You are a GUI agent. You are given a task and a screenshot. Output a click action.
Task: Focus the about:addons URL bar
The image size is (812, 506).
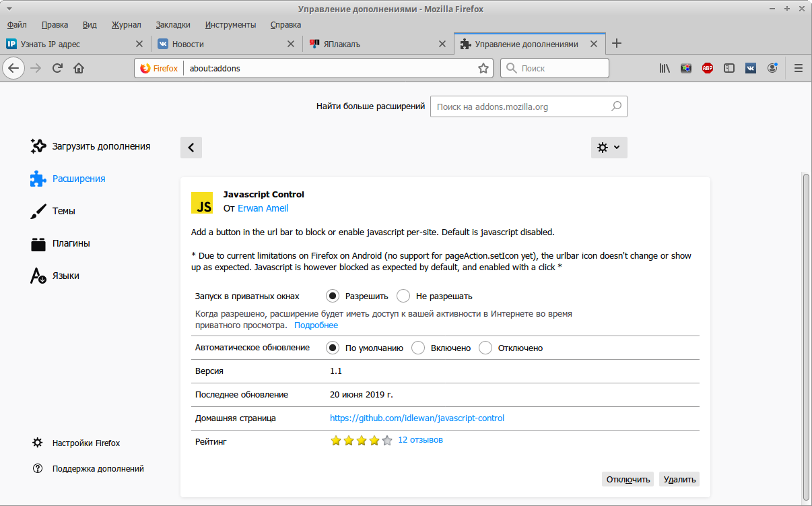pos(329,68)
